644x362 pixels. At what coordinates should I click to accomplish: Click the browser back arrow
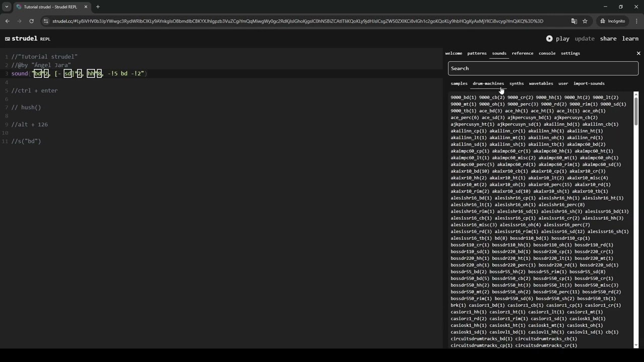coord(7,21)
